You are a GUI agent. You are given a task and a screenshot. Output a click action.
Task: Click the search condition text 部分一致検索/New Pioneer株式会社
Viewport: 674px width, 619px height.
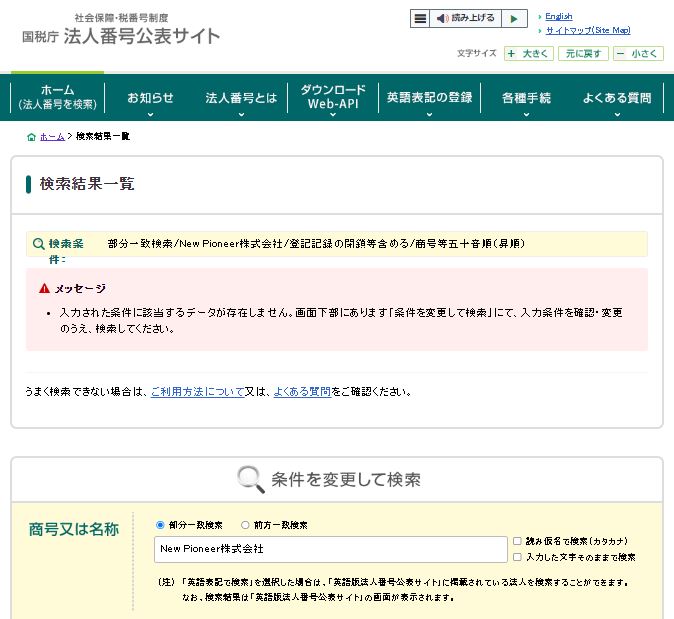[x=195, y=244]
